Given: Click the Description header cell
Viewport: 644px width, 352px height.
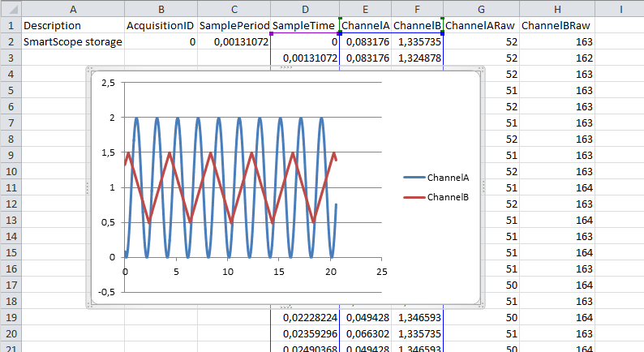Looking at the screenshot, I should click(73, 25).
